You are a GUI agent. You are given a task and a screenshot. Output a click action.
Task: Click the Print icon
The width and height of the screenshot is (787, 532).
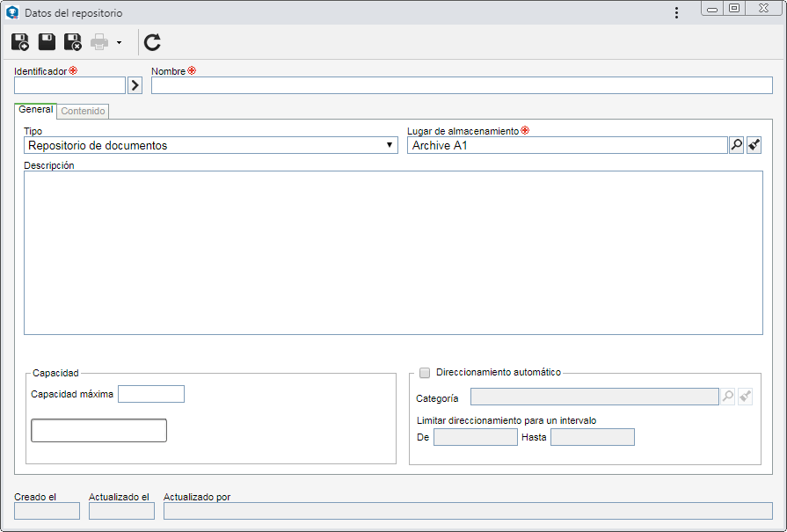[x=99, y=42]
